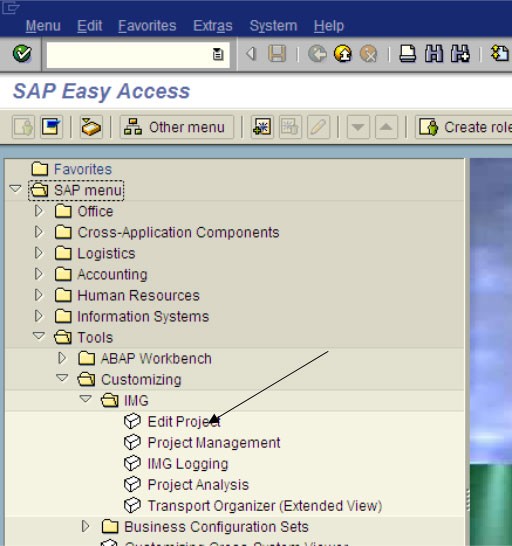This screenshot has width=512, height=546.
Task: Select the Project Management transaction
Action: 214,443
